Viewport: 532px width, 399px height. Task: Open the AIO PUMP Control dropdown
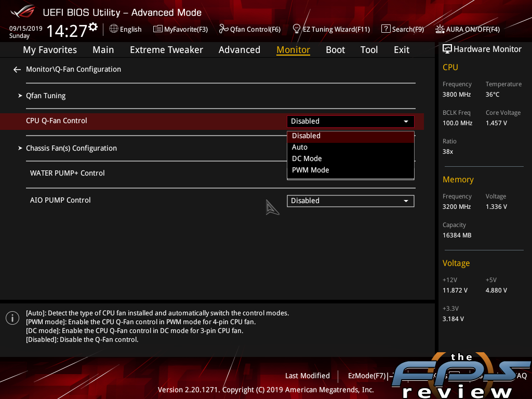[x=351, y=201]
